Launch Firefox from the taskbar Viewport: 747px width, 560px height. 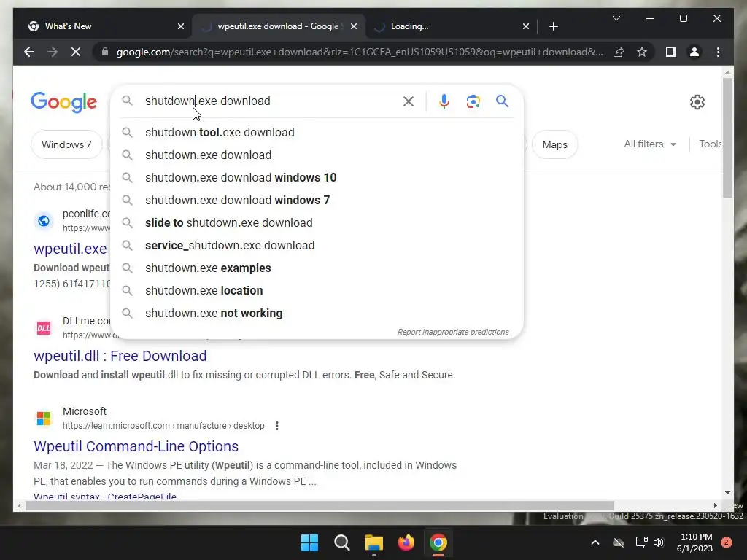point(406,542)
